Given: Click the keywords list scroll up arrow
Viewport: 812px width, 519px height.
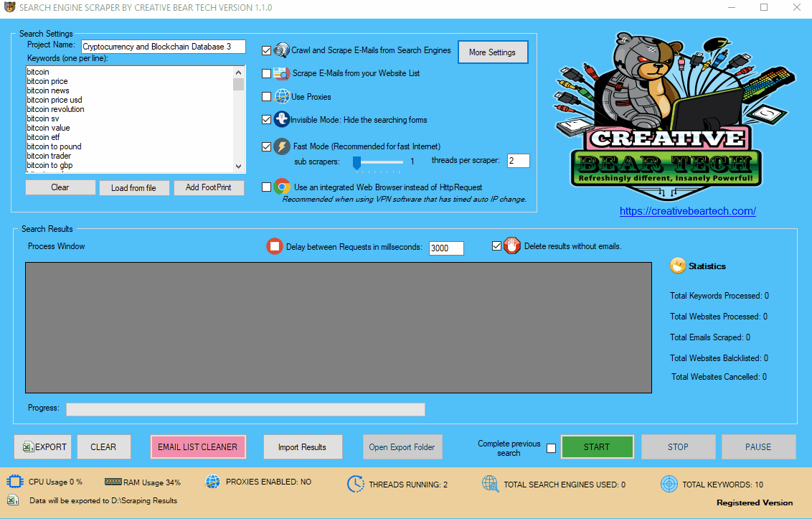Looking at the screenshot, I should (x=238, y=73).
